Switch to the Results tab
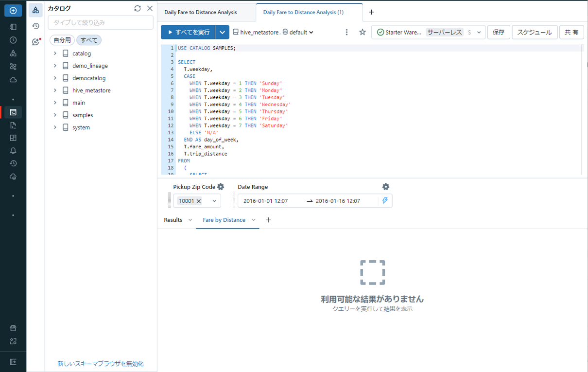The width and height of the screenshot is (588, 372). tap(173, 220)
